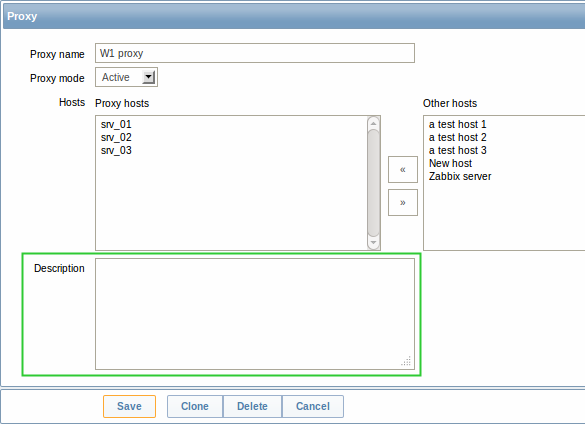Screen dimensions: 585x424
Task: Cancel proxy editing
Action: click(x=313, y=406)
